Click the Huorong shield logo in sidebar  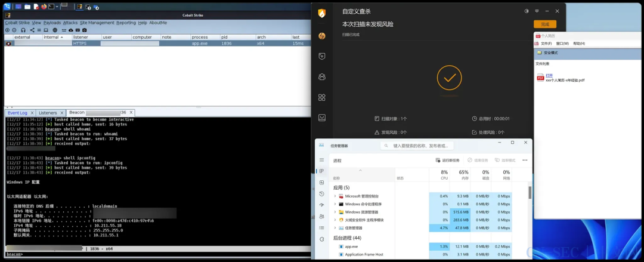321,13
